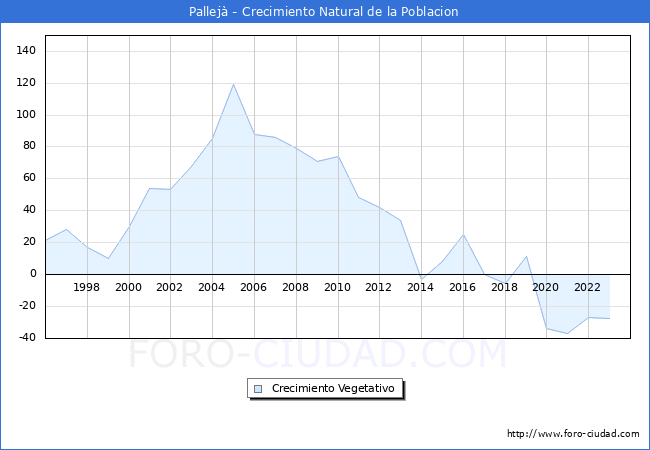Image resolution: width=650 pixels, height=450 pixels.
Task: Click the x-axis label 1998
Action: (86, 287)
